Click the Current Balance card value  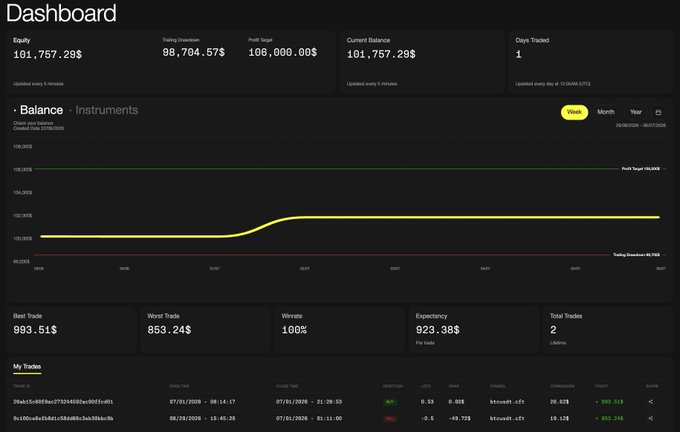pos(381,54)
